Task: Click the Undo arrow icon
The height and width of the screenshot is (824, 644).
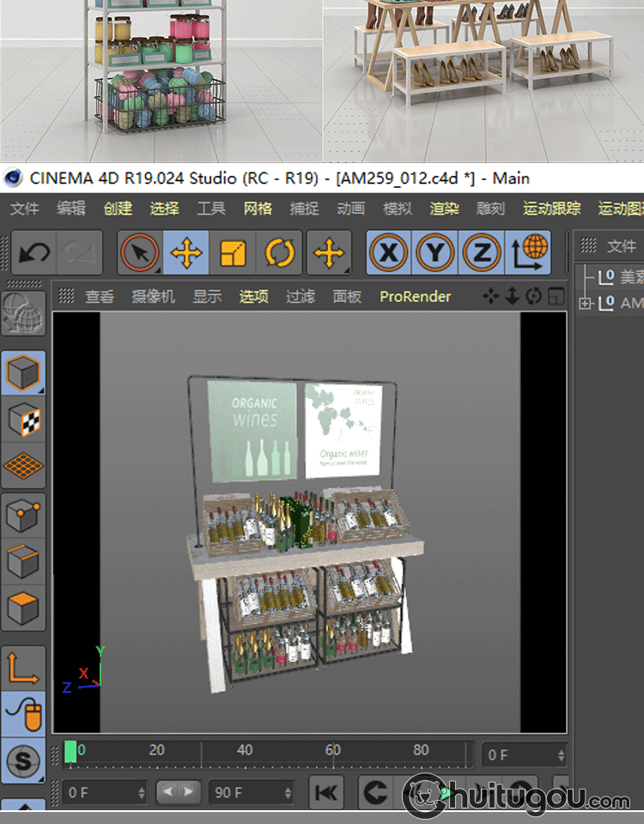Action: coord(33,253)
